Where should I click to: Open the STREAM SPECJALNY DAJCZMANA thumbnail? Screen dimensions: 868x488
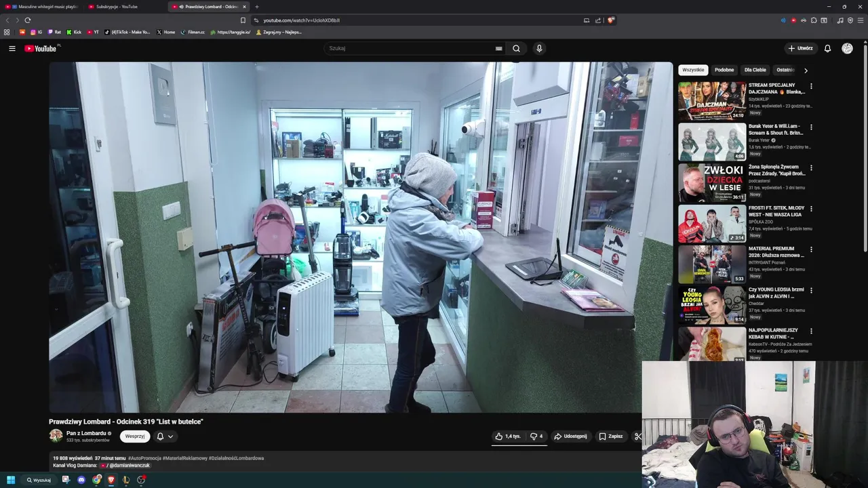tap(712, 101)
